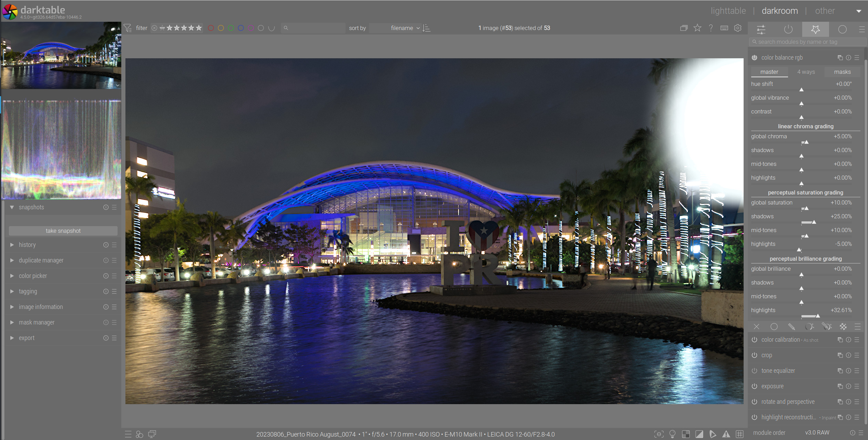Switch off the tone equalizer module
The width and height of the screenshot is (868, 440).
[754, 371]
